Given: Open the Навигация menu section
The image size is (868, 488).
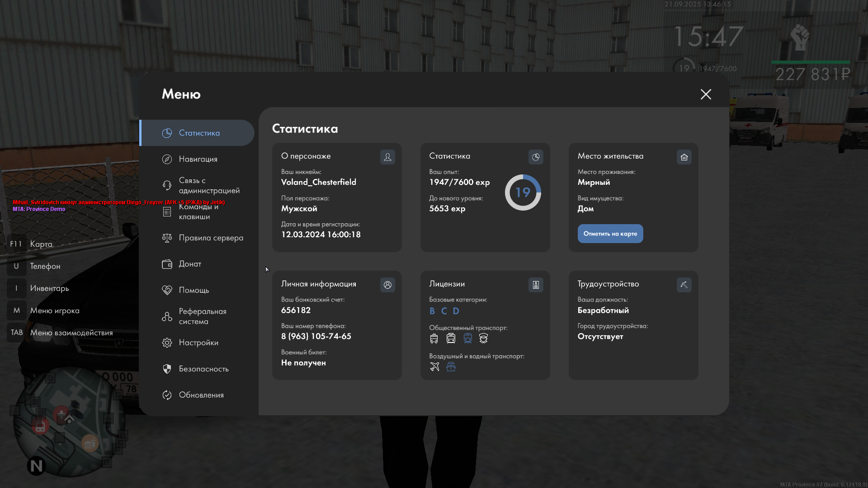Looking at the screenshot, I should [198, 159].
